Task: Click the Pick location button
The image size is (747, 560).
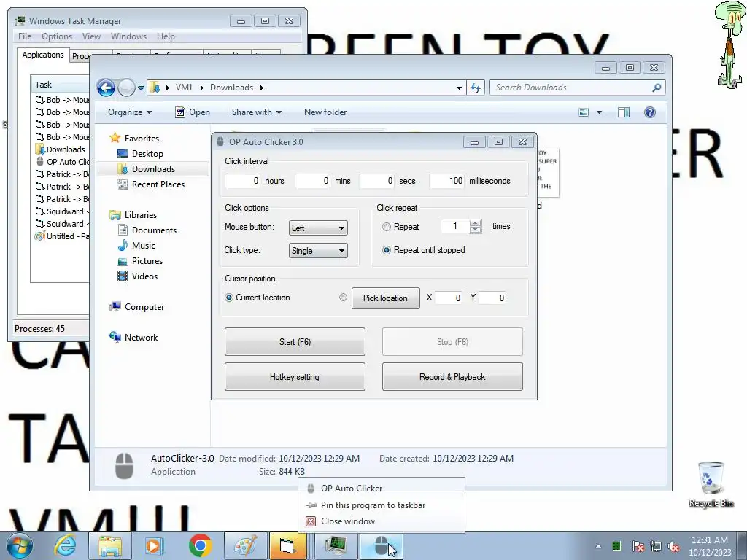Action: click(385, 298)
